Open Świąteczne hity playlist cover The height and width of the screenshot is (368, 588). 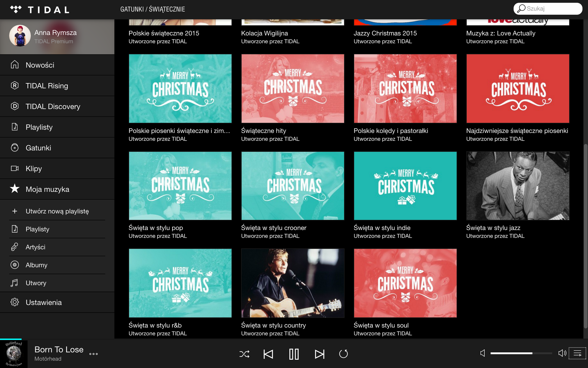coord(293,88)
